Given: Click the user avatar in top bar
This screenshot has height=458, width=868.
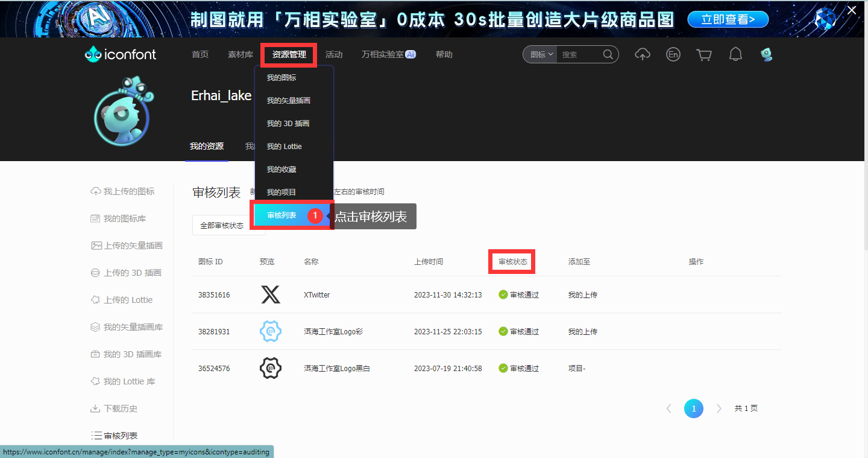Looking at the screenshot, I should pyautogui.click(x=766, y=54).
